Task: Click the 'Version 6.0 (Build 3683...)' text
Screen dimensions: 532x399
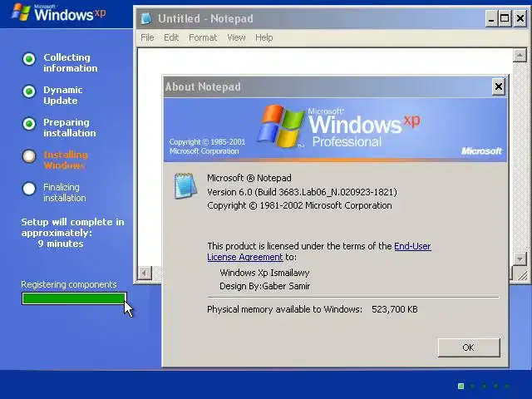Action: pyautogui.click(x=302, y=192)
